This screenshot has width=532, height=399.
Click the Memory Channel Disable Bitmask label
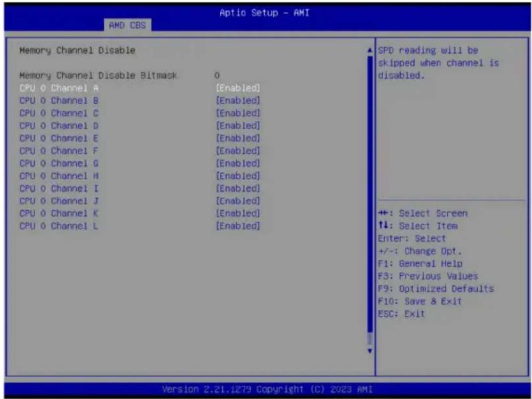pos(98,75)
